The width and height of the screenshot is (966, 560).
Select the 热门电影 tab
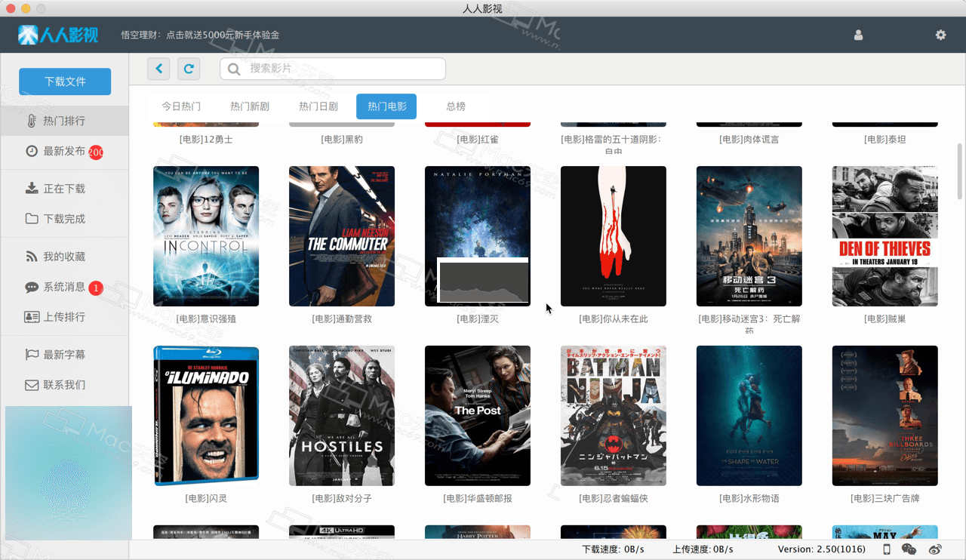386,106
